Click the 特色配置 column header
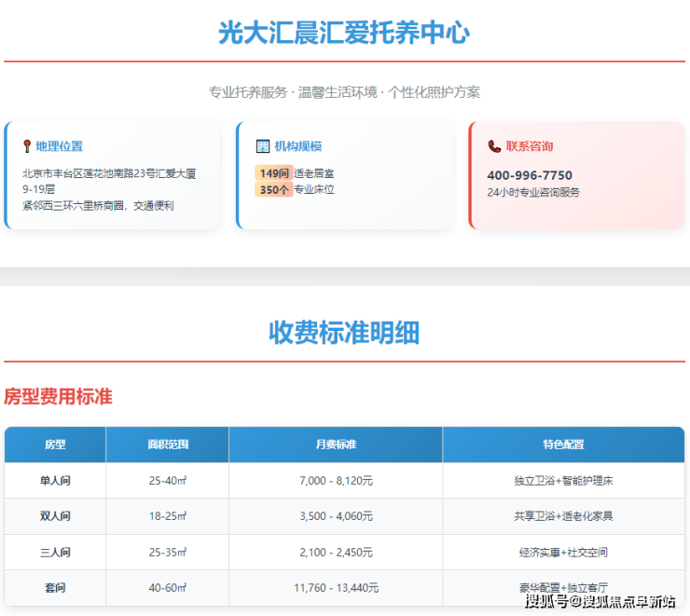The width and height of the screenshot is (690, 616). (563, 445)
